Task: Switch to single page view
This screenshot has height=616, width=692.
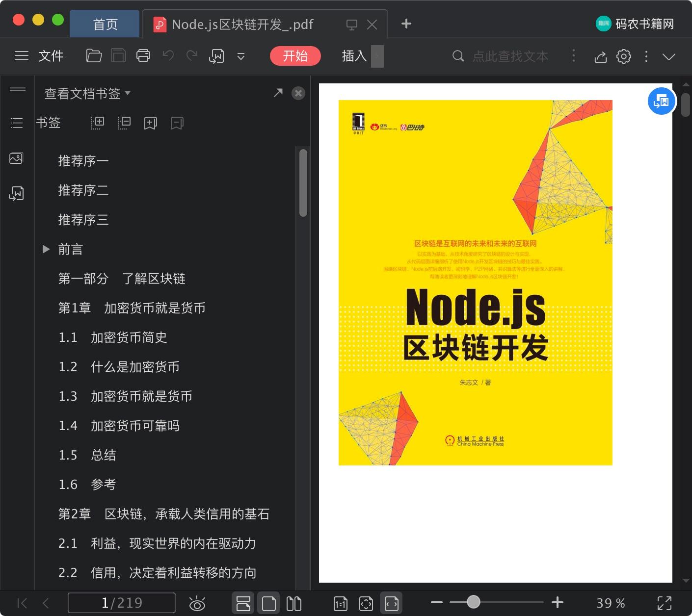Action: click(269, 603)
